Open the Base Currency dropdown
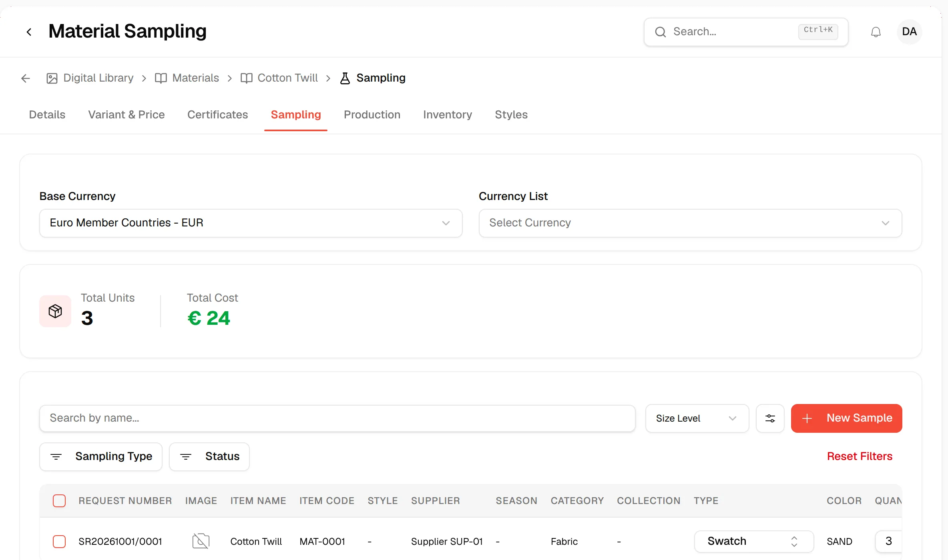948x560 pixels. [251, 223]
